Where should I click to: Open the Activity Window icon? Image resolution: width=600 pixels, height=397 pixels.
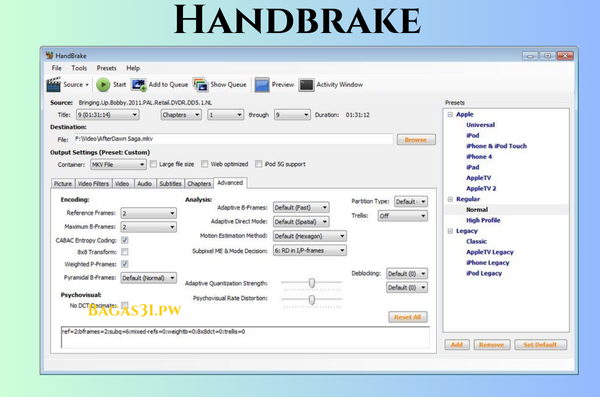coord(306,85)
